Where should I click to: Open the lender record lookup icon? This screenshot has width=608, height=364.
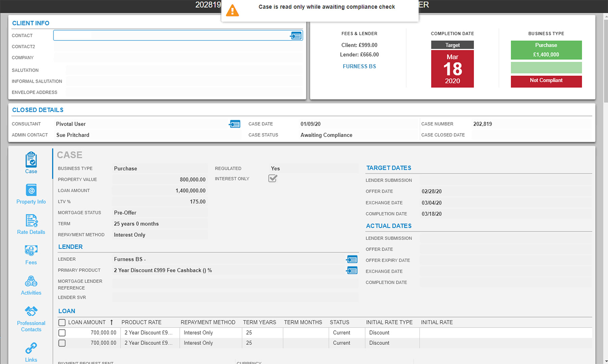(x=352, y=259)
